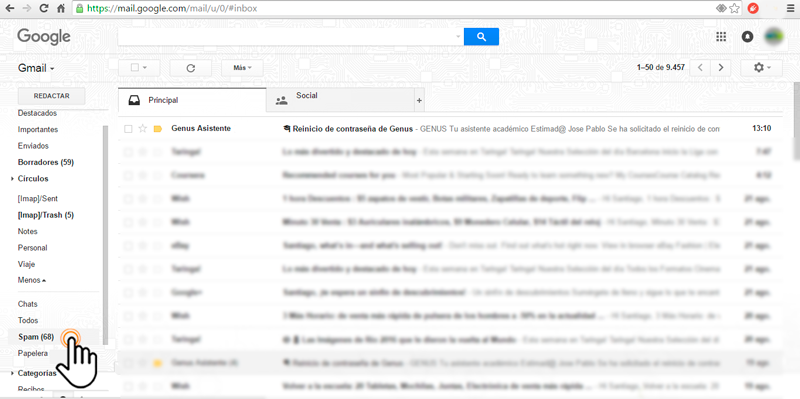
Task: Click the REDACTAR compose button
Action: click(x=52, y=96)
